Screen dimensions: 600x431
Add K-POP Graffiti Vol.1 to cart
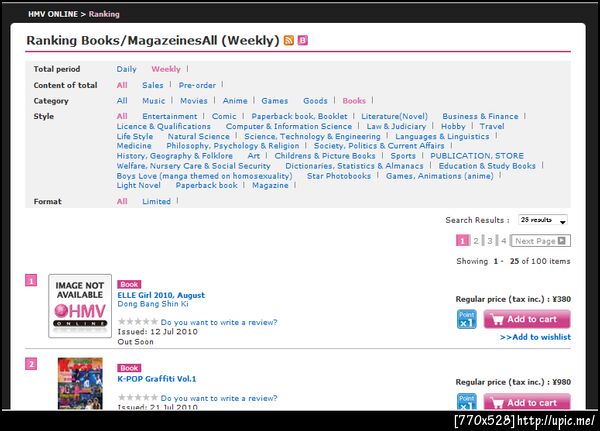coord(527,402)
